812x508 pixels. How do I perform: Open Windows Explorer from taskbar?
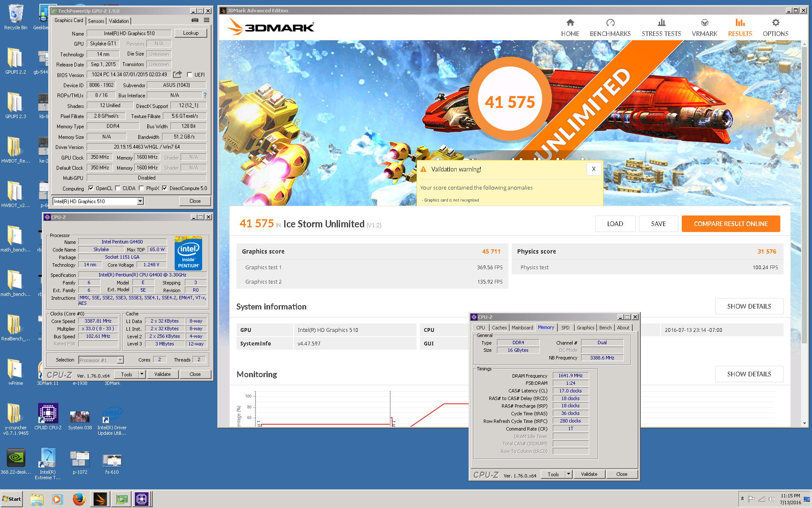click(x=37, y=499)
